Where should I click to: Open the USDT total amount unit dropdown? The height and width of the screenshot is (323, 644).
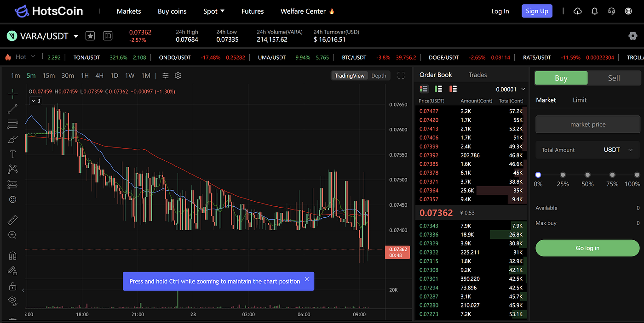pyautogui.click(x=618, y=150)
